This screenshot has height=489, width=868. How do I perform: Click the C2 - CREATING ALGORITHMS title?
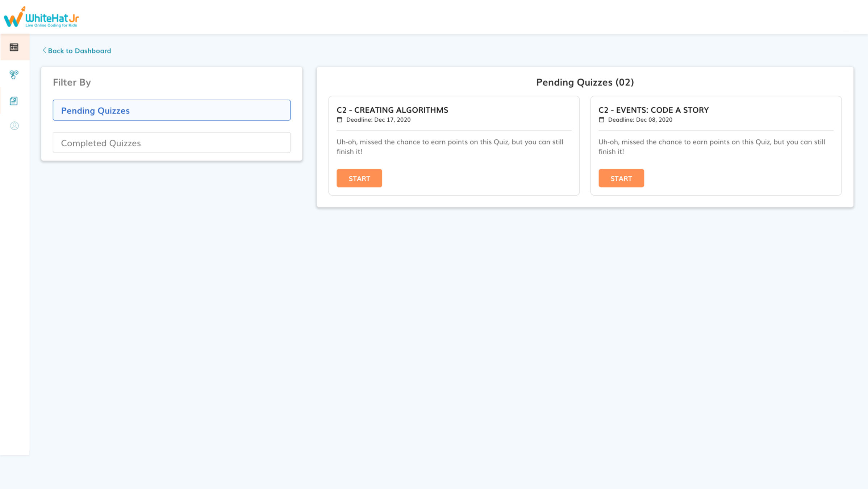(392, 110)
